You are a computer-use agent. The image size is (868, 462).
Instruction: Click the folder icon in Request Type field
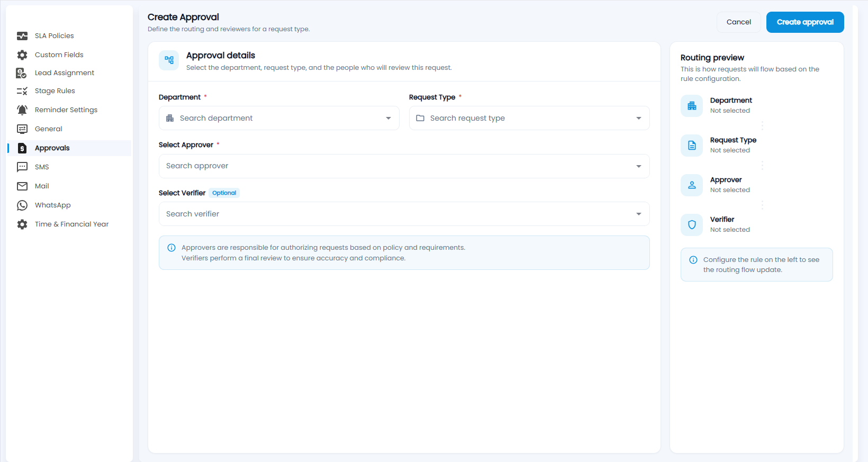420,118
